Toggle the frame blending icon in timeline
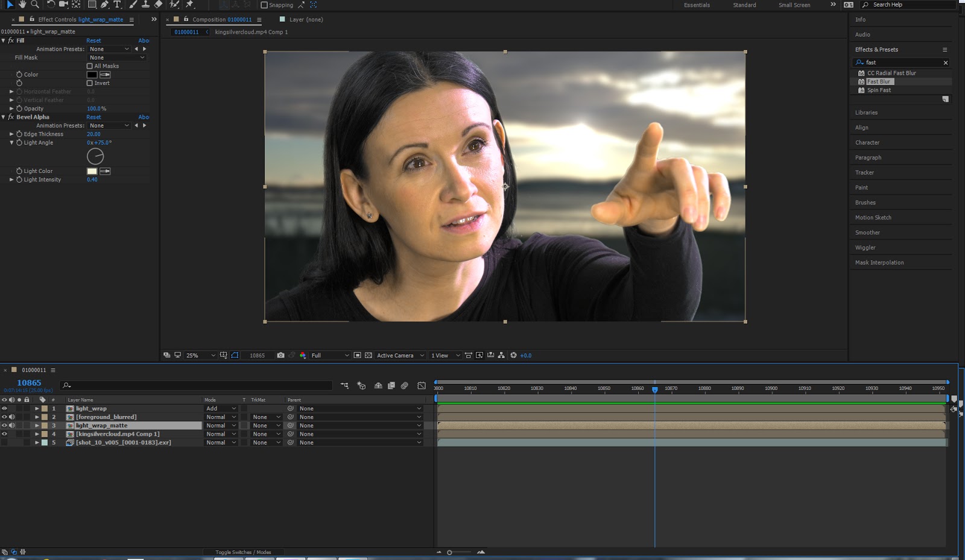This screenshot has height=560, width=965. 391,386
